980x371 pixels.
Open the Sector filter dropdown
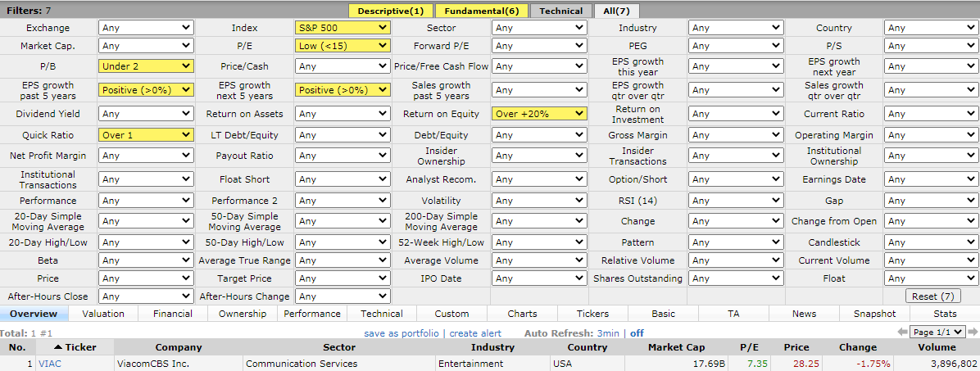pyautogui.click(x=539, y=28)
